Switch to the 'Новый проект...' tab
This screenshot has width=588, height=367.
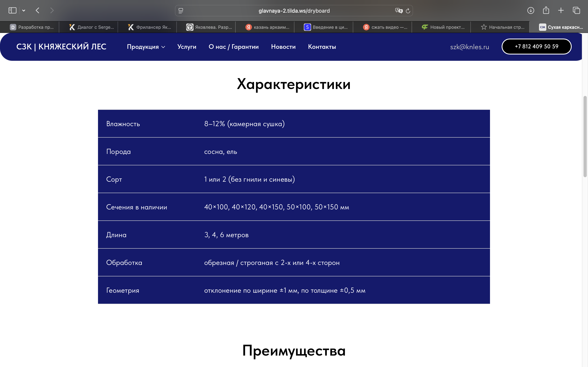pos(441,27)
